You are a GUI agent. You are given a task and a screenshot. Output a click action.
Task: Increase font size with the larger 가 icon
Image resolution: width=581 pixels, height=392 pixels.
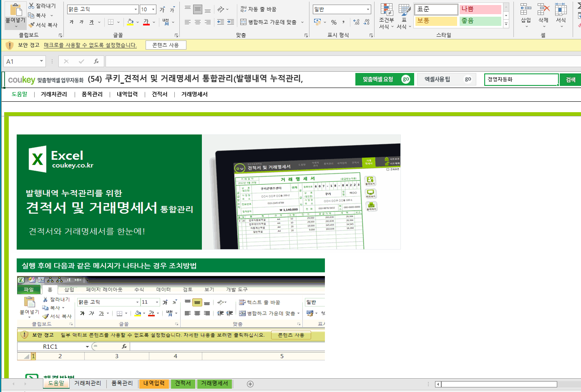[x=162, y=9]
